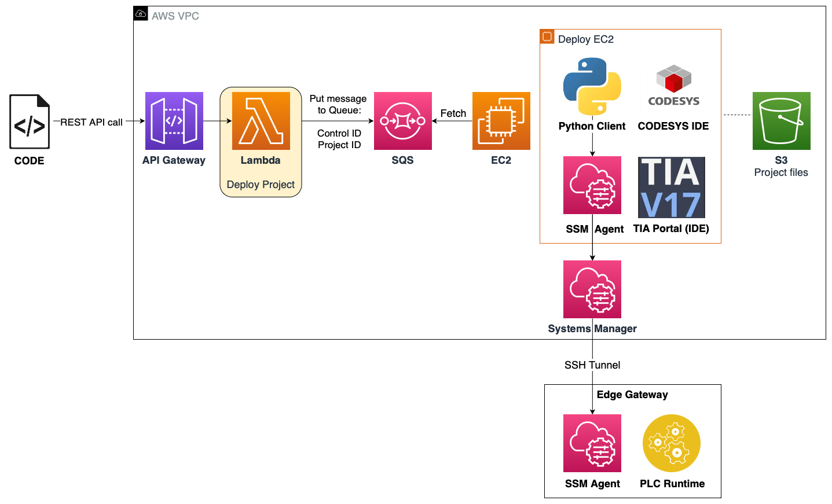
Task: Click the EC2 instance icon
Action: pyautogui.click(x=501, y=121)
